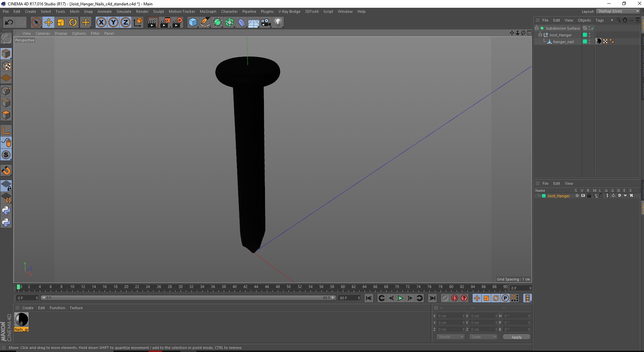Image resolution: width=644 pixels, height=352 pixels.
Task: Click the Apply button in coordinates
Action: click(x=516, y=337)
